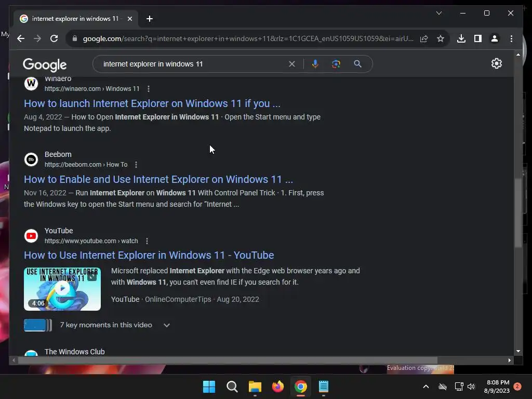Open a new browser tab
Viewport: 532px width, 399px height.
150,19
